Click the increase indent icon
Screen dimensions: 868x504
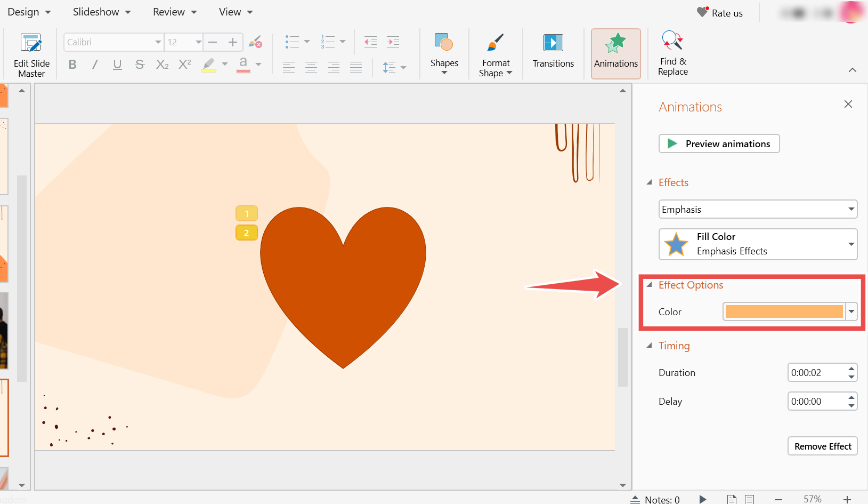[393, 42]
